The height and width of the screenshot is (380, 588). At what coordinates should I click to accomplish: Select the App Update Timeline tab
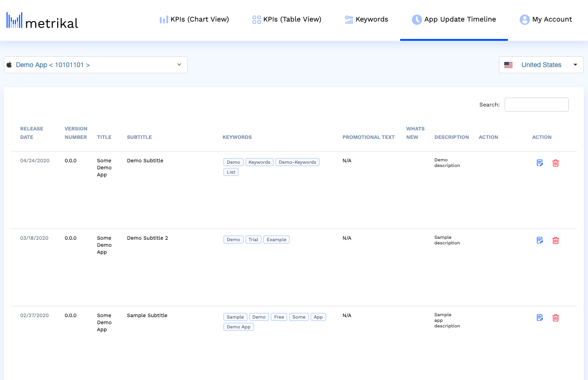(x=454, y=20)
